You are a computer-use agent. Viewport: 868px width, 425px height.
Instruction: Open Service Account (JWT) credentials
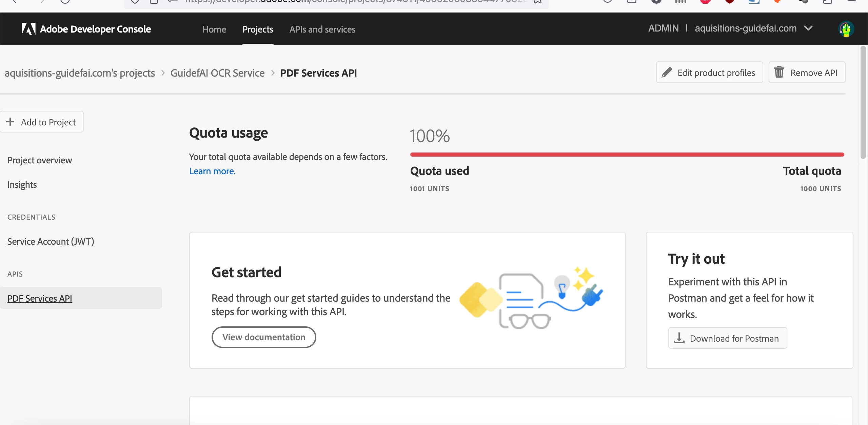[51, 242]
